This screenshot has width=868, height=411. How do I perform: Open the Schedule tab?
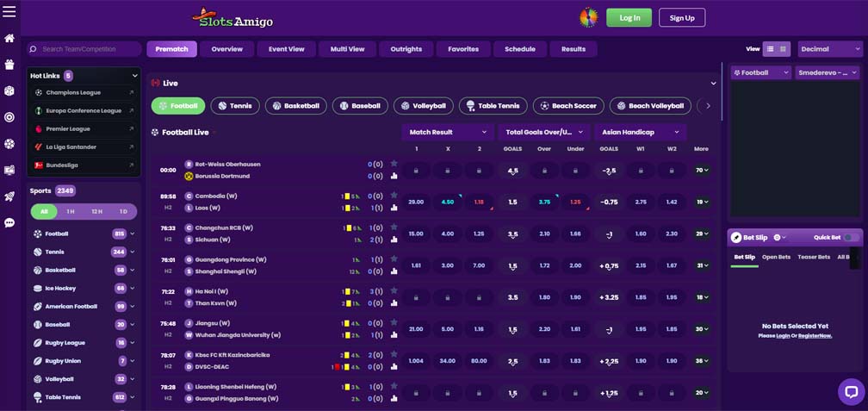pos(520,49)
